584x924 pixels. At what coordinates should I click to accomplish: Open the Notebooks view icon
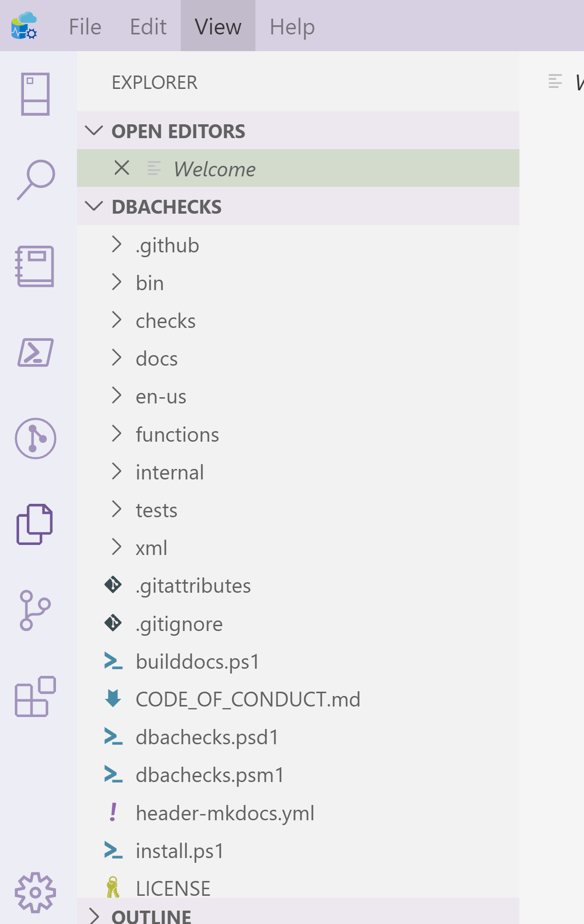35,266
